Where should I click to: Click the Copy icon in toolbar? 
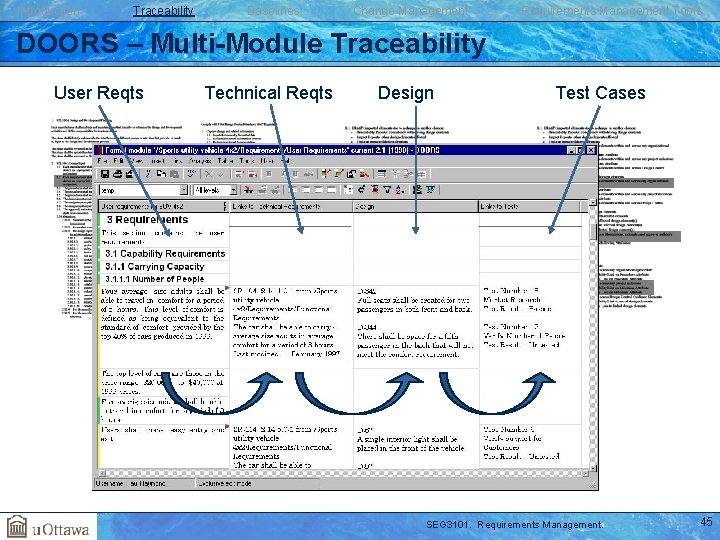point(161,174)
